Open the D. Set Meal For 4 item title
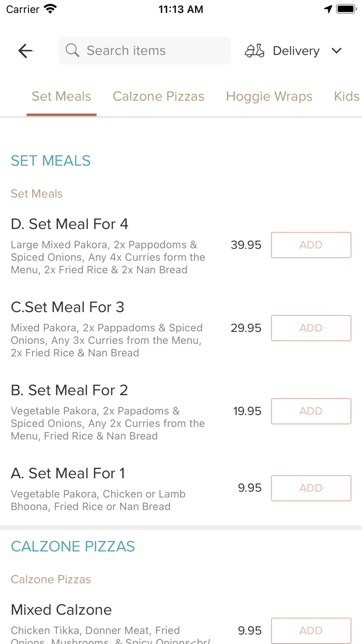This screenshot has height=644, width=362. 69,224
